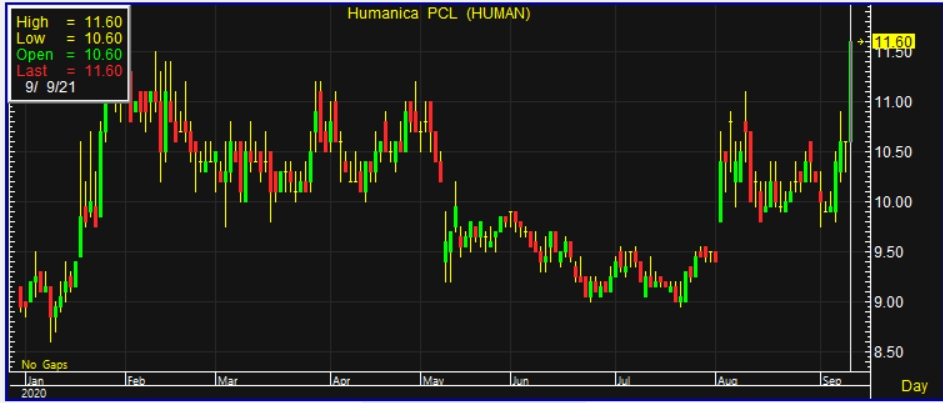
Task: Click the Jul label on time axis
Action: point(624,380)
